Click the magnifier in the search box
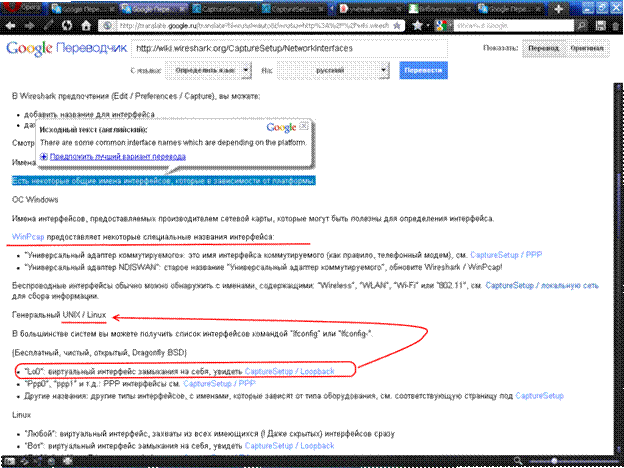The height and width of the screenshot is (468, 624). point(581,26)
